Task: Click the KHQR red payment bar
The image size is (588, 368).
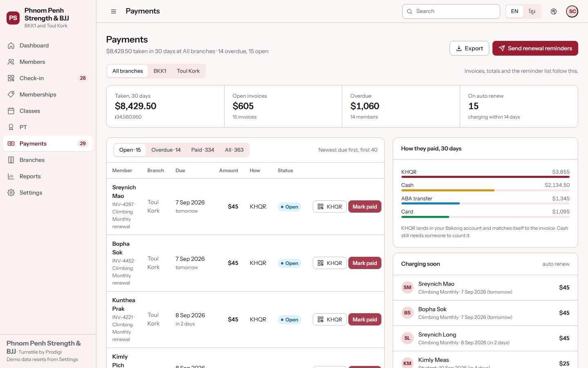Action: (485, 177)
